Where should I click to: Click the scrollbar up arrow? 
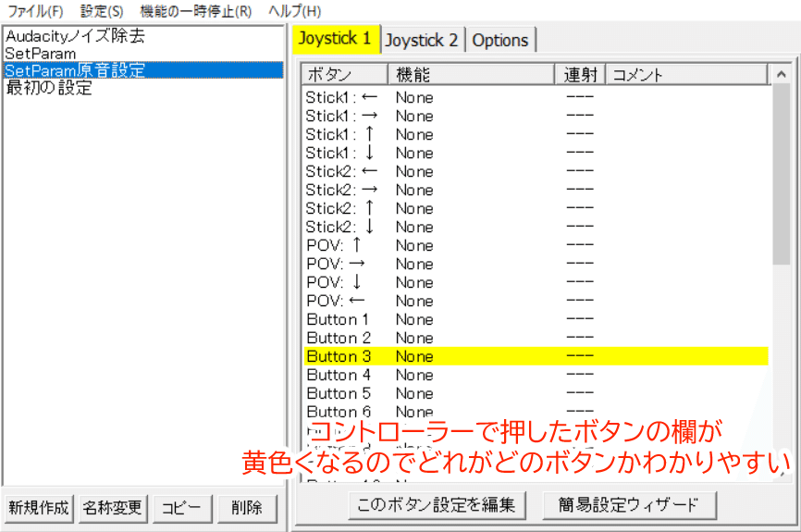pyautogui.click(x=781, y=75)
